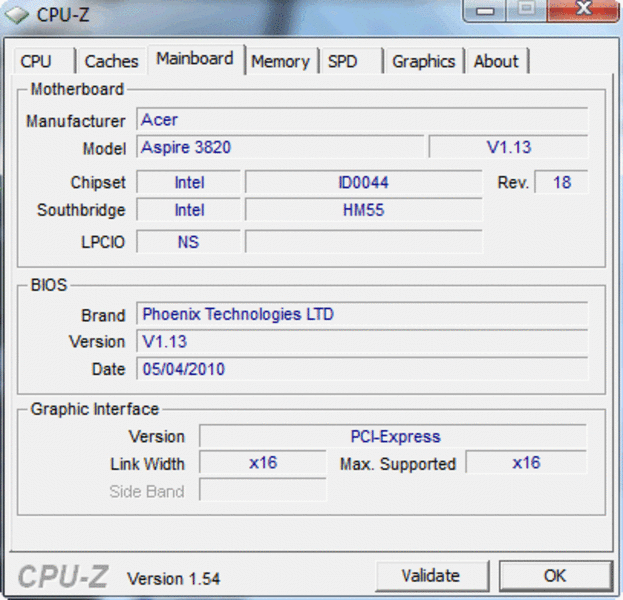Click the 'Max. Supported' label
The height and width of the screenshot is (600, 623).
tap(398, 464)
